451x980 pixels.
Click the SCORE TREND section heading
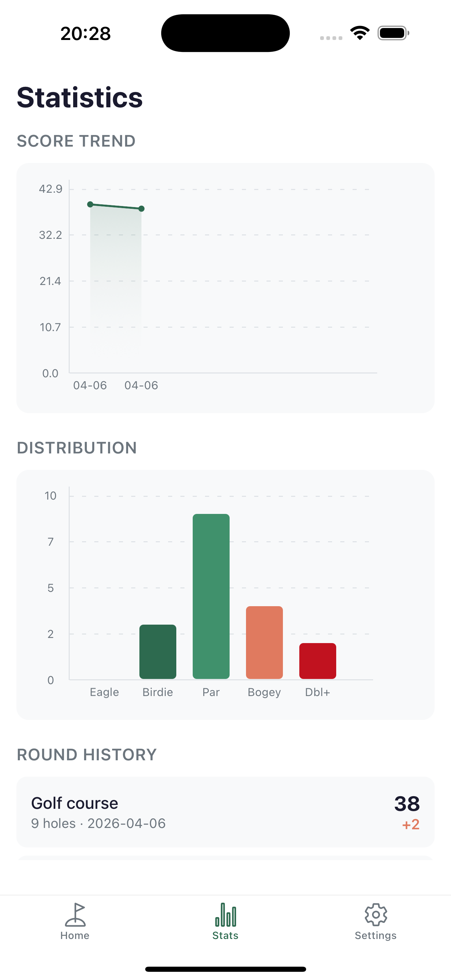click(x=76, y=141)
